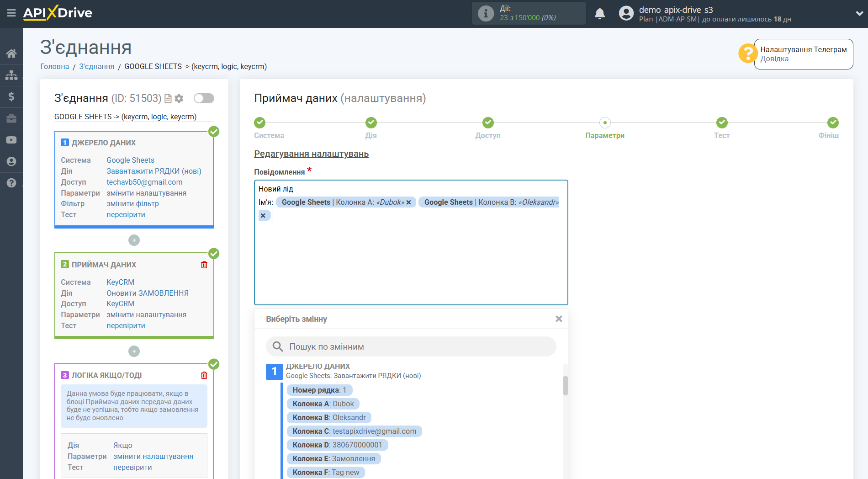This screenshot has width=868, height=479.
Task: Open techavb50@gmail.com access link
Action: pyautogui.click(x=144, y=182)
